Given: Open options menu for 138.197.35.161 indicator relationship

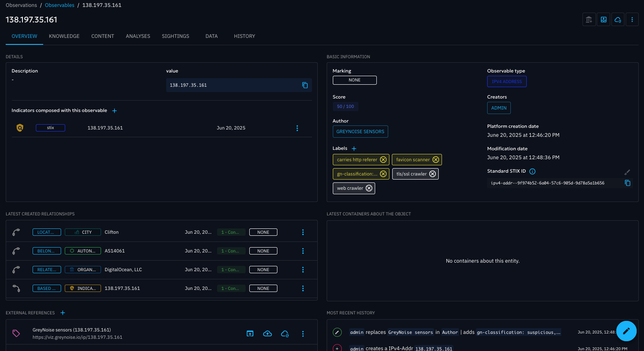Looking at the screenshot, I should pyautogui.click(x=303, y=288).
